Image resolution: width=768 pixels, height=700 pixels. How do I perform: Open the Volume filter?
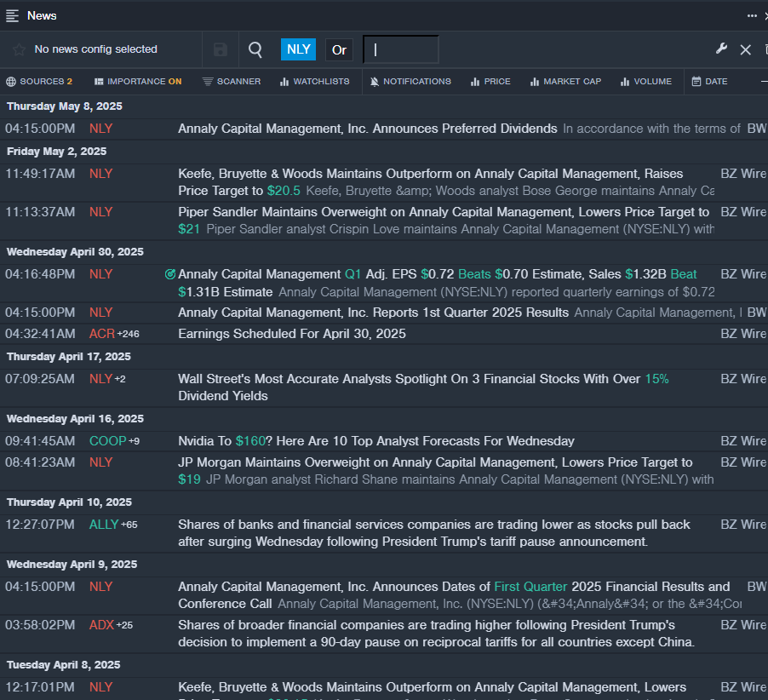point(645,81)
